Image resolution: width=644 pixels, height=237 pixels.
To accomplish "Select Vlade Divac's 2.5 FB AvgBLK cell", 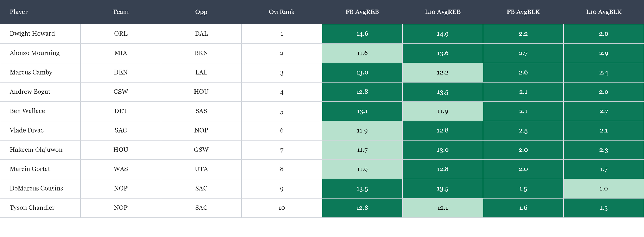I will click(523, 130).
